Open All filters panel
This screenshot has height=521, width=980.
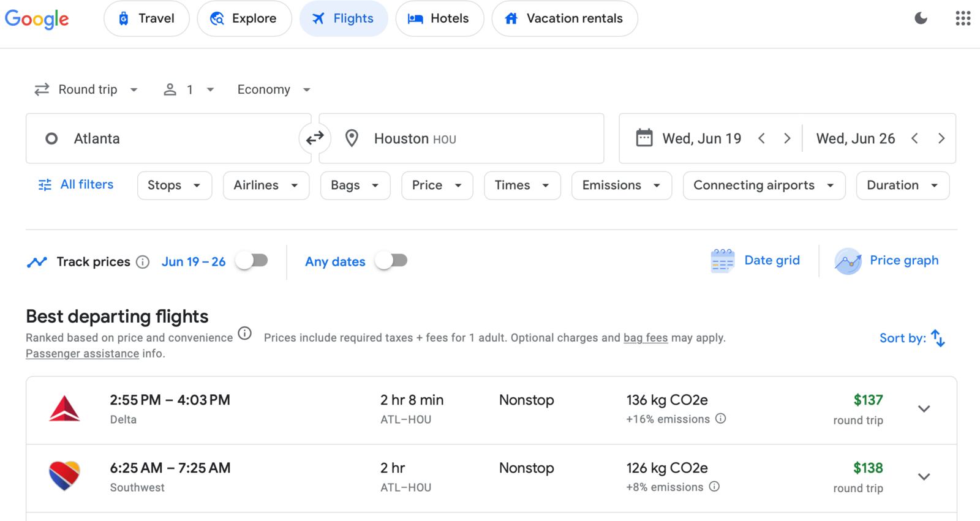tap(76, 185)
